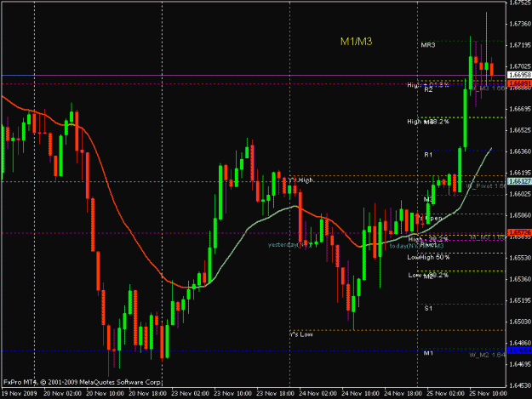Click the light blue 1.66127 price tag
532x399 pixels.
pos(519,181)
